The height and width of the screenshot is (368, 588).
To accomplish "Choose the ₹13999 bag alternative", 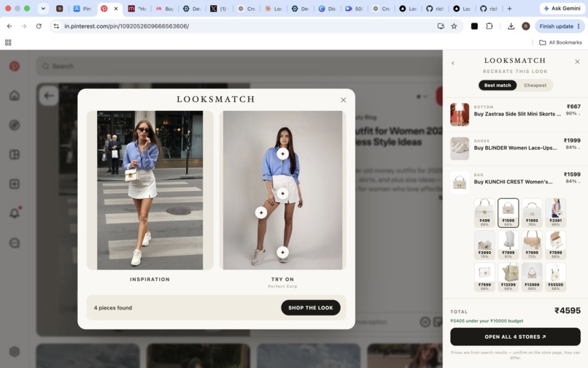I will click(x=532, y=277).
